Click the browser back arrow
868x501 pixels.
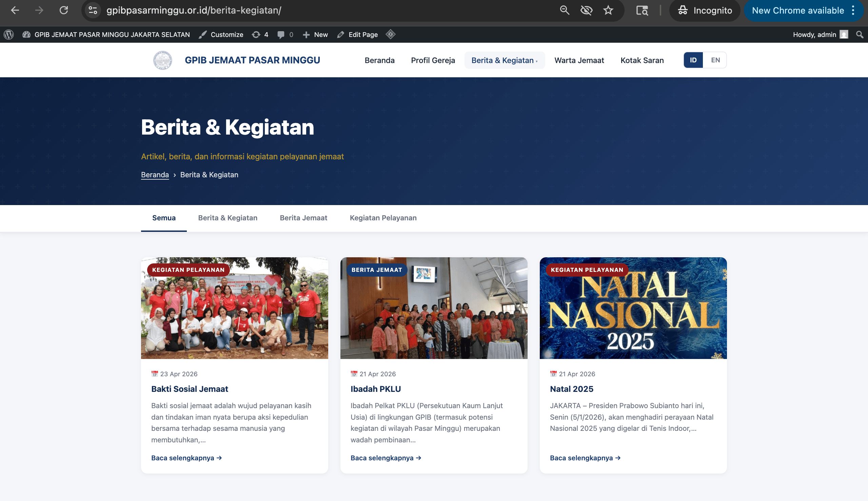(x=15, y=10)
